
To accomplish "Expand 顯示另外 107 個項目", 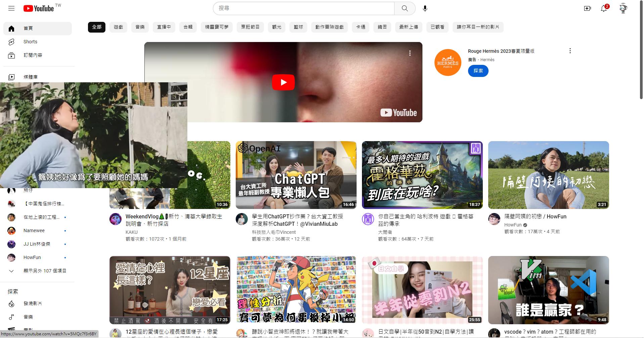I will point(38,271).
